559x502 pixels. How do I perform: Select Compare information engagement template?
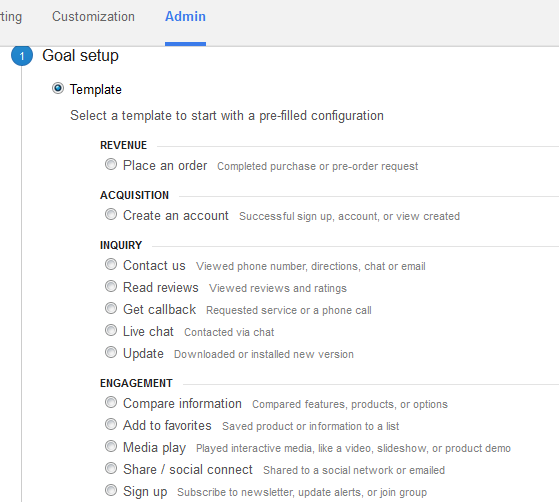click(x=111, y=402)
